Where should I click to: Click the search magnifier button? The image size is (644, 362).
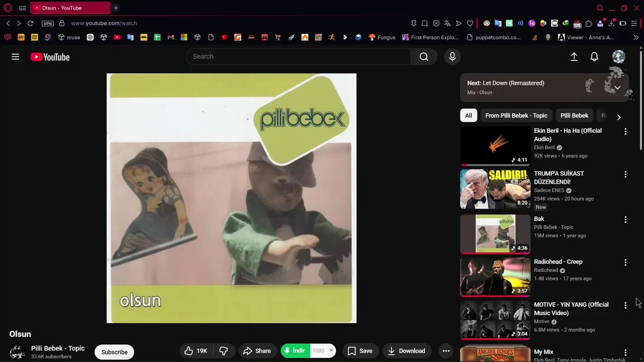[x=424, y=57]
